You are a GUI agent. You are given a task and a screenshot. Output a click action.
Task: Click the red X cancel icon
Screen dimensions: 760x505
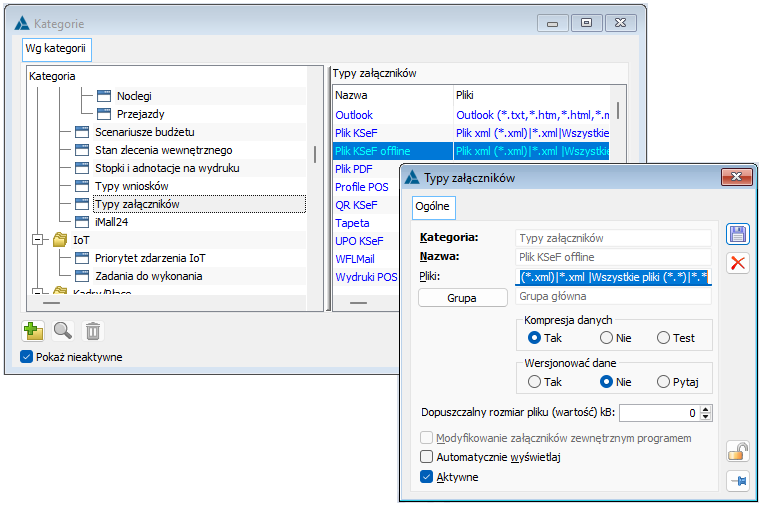coord(738,263)
